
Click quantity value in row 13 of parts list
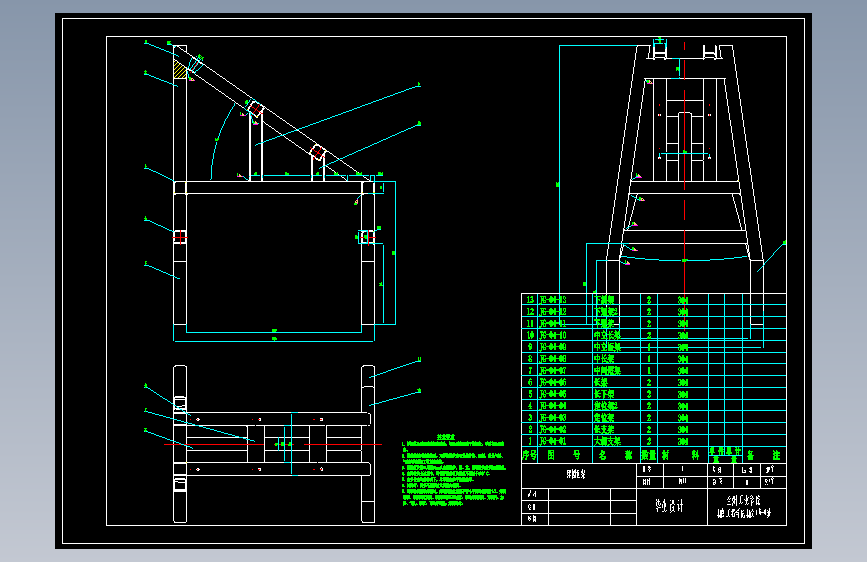click(649, 300)
